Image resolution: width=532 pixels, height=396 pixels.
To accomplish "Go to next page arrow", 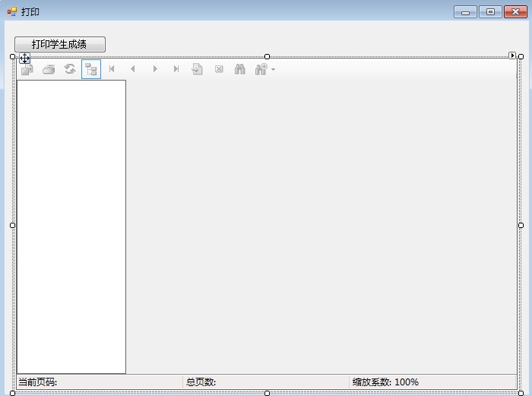I will click(x=155, y=69).
